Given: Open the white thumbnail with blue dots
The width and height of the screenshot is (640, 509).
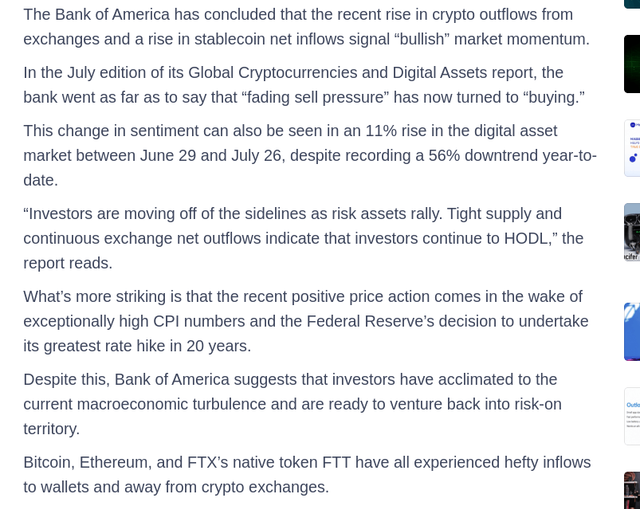Looking at the screenshot, I should (632, 148).
